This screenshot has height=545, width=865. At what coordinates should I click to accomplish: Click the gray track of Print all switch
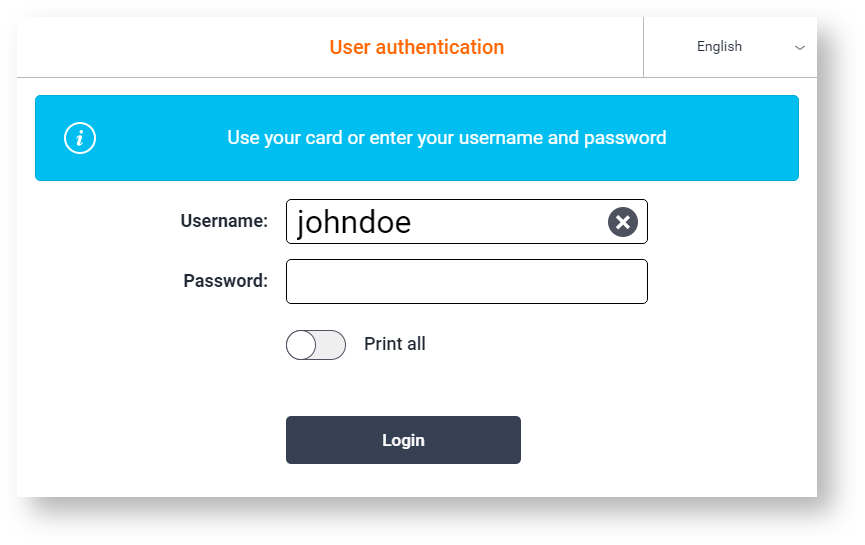coord(332,345)
